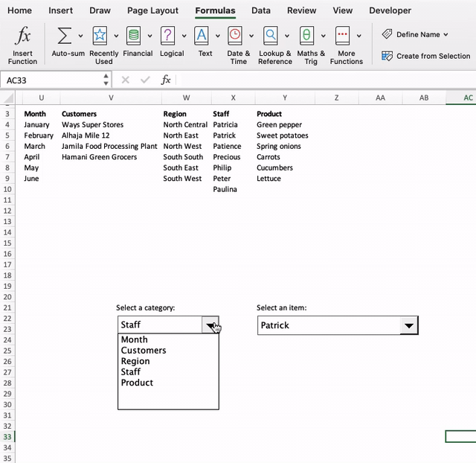Screen dimensions: 476x463
Task: Click the Define Name tag icon
Action: (x=387, y=34)
